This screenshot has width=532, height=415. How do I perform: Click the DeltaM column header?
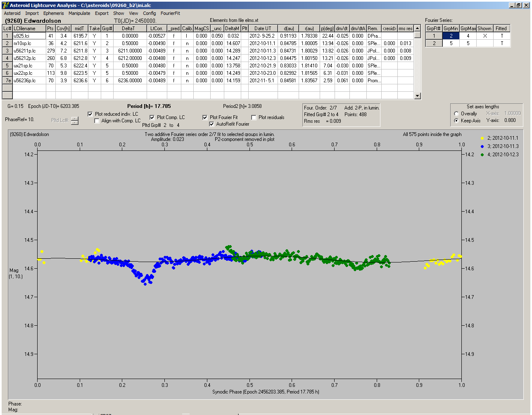233,29
